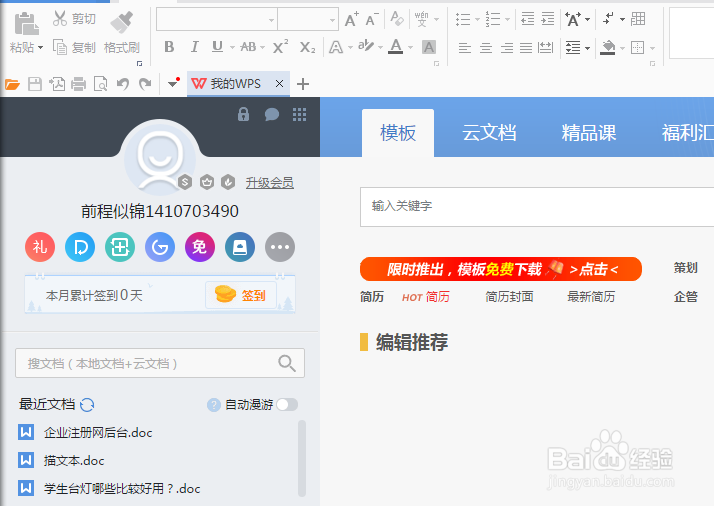Toggle subscript X₂ formatting
This screenshot has width=714, height=506.
(307, 47)
